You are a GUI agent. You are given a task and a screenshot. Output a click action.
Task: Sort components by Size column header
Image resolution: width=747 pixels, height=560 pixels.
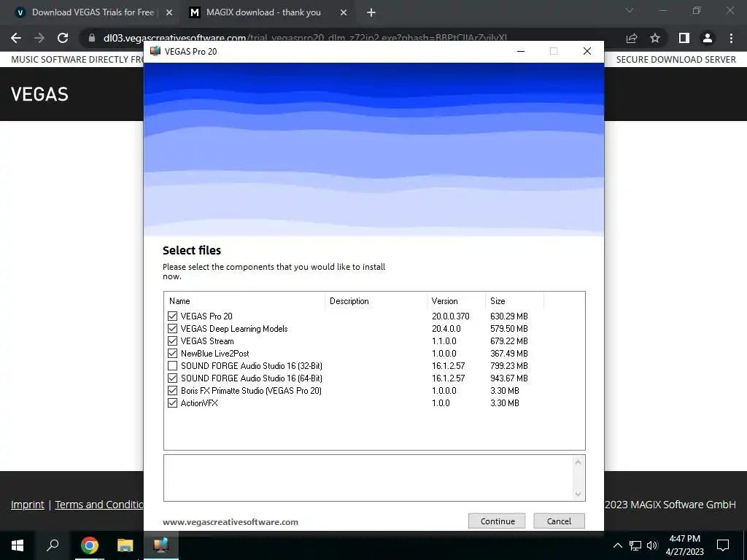514,301
